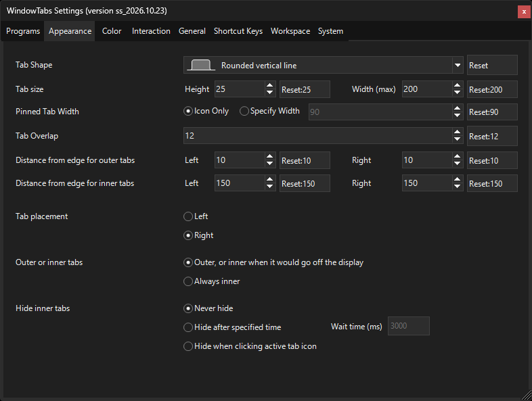Increase inner tabs Right distance up arrow
Viewport: 532px width, 401px height.
[x=458, y=179]
